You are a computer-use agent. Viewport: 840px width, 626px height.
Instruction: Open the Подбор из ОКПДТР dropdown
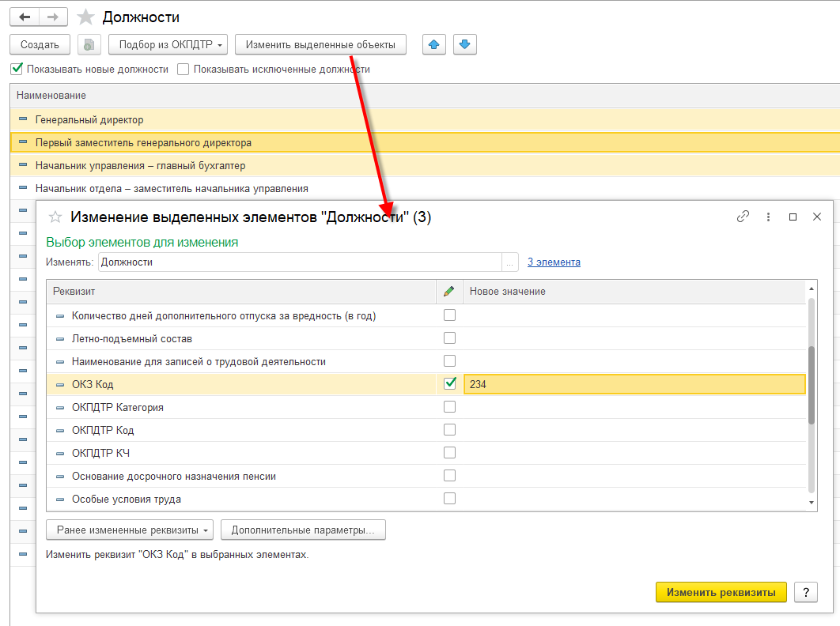(168, 45)
